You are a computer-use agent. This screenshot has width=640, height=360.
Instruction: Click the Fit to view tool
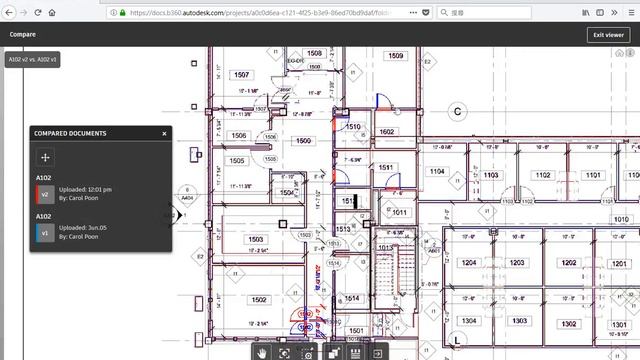point(284,353)
